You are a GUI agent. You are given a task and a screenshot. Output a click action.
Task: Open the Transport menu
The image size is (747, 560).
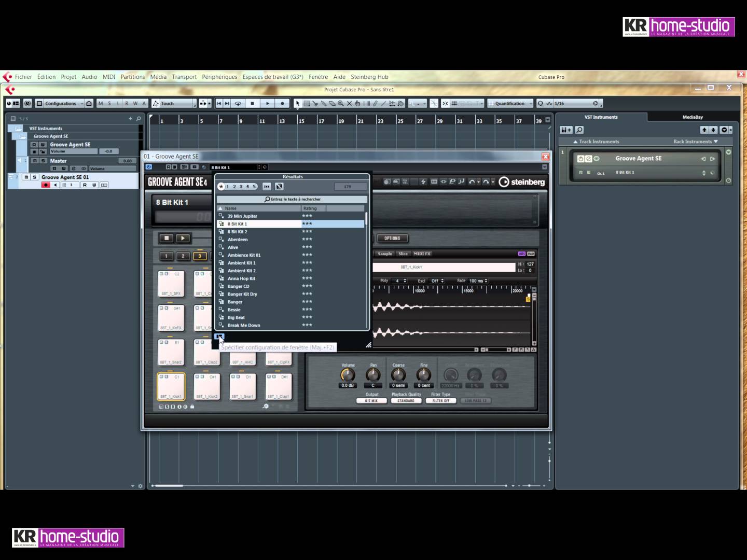(x=184, y=77)
